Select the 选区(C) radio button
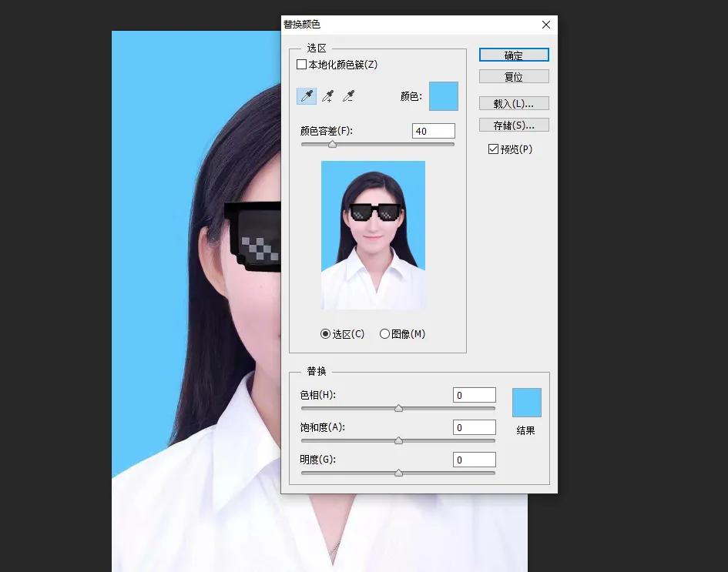 tap(325, 333)
